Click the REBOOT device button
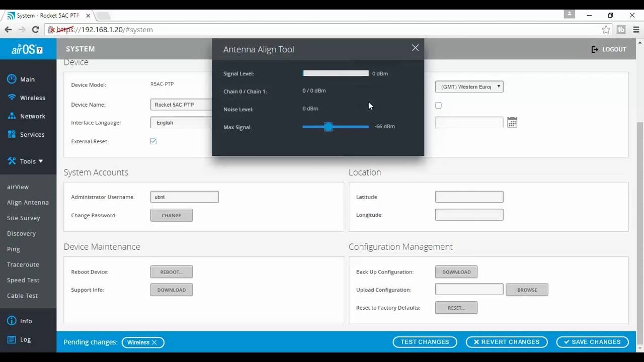This screenshot has width=644, height=362. tap(171, 272)
